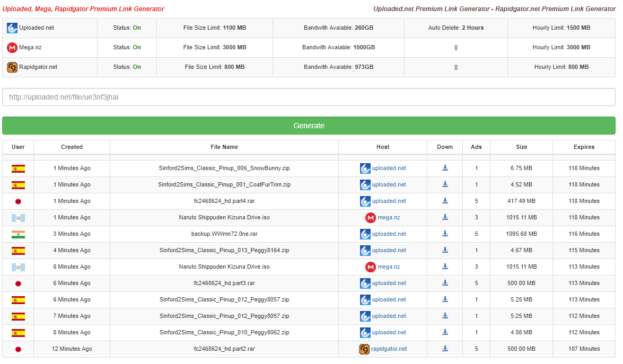623x364 pixels.
Task: Click the 'Down' column header
Action: pyautogui.click(x=445, y=147)
